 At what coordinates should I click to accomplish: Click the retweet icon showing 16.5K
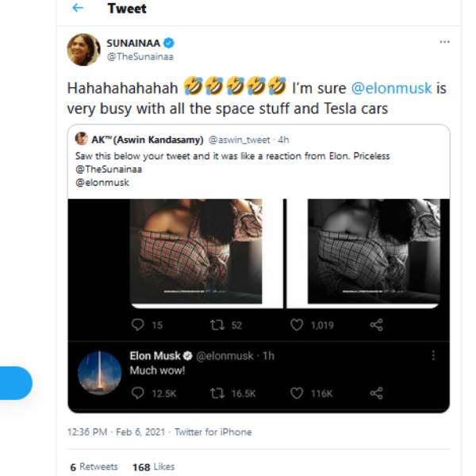pyautogui.click(x=217, y=393)
